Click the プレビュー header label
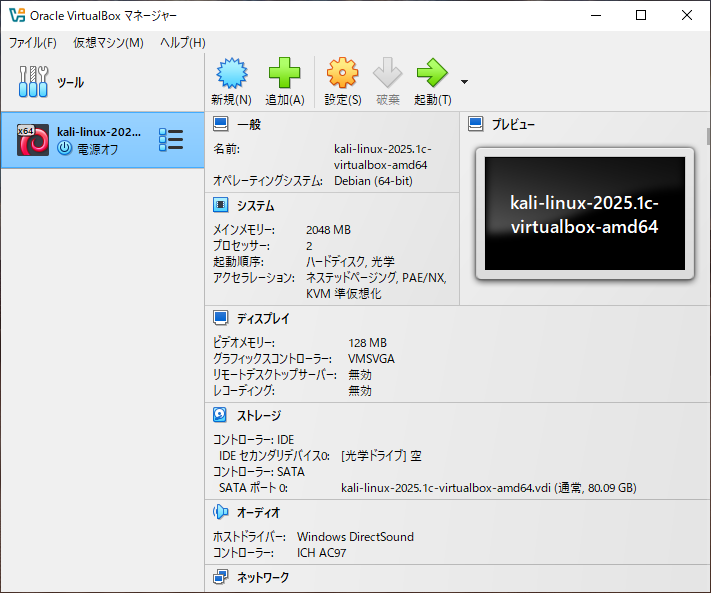The image size is (711, 593). pyautogui.click(x=513, y=125)
